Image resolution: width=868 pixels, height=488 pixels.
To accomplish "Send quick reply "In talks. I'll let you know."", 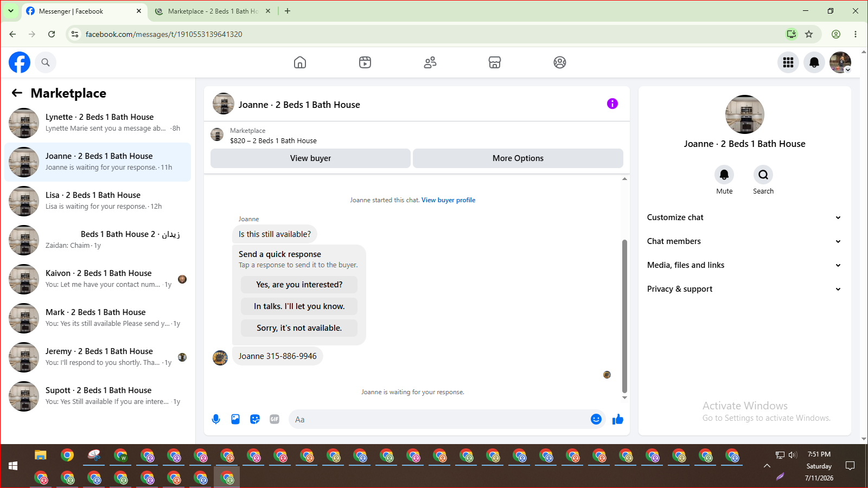I will click(x=299, y=306).
